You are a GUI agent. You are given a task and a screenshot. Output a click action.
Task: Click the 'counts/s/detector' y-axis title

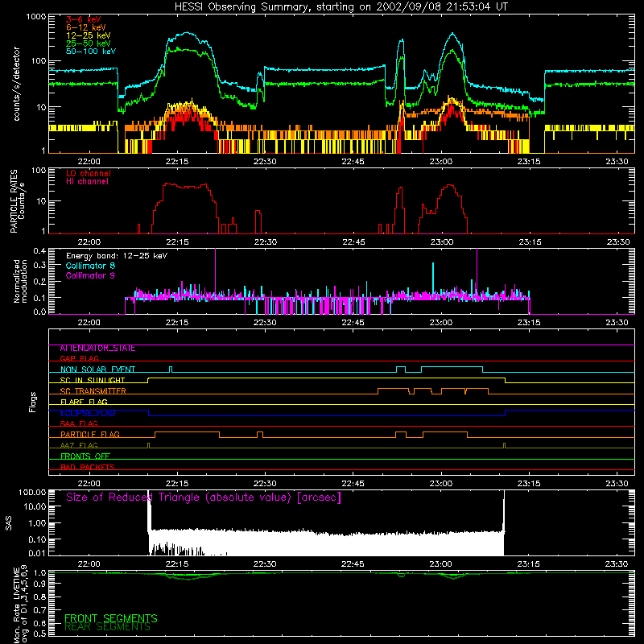tap(16, 84)
